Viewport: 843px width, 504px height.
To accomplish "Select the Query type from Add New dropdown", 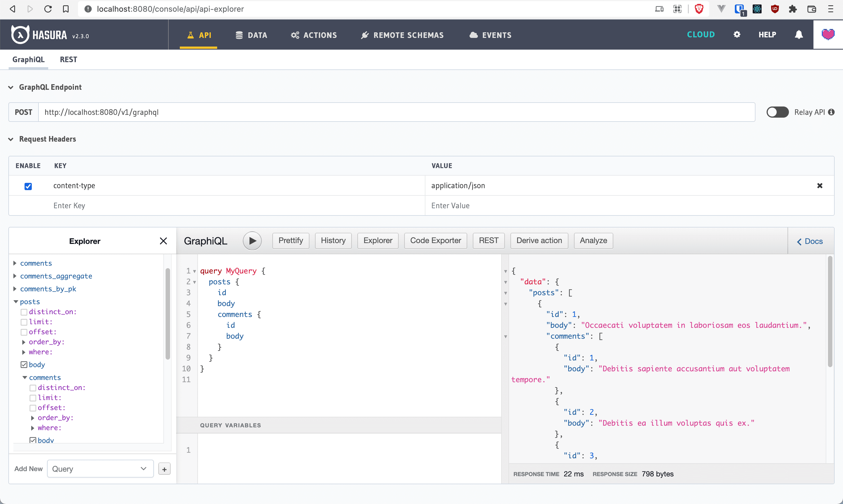I will tap(97, 469).
